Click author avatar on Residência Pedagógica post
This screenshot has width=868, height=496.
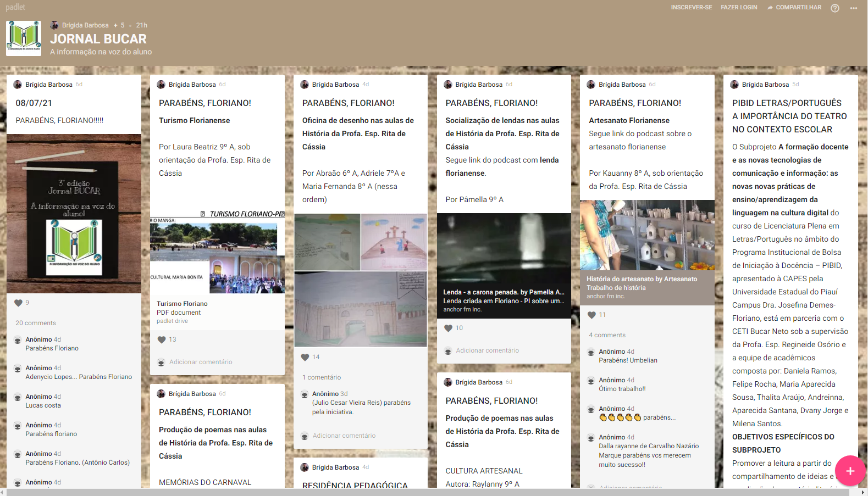[305, 467]
